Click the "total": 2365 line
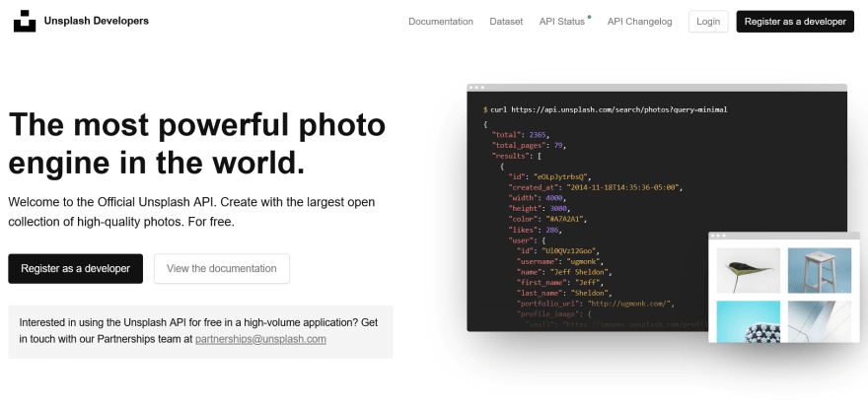 pos(521,135)
